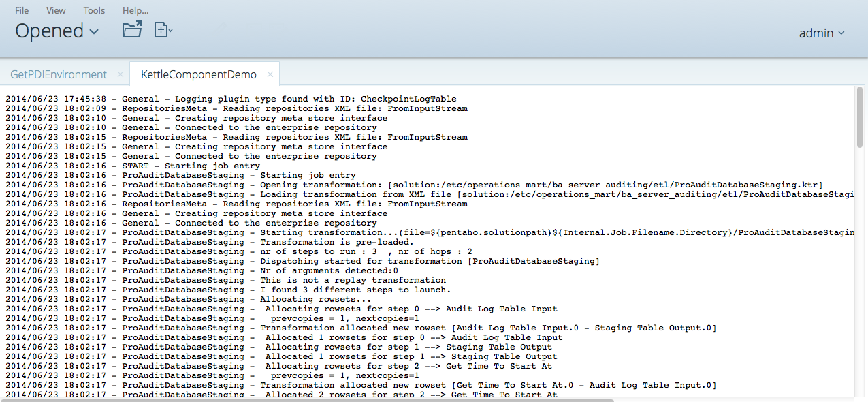Click 'Allocated 1 rowsets for step 1' line

(281, 356)
